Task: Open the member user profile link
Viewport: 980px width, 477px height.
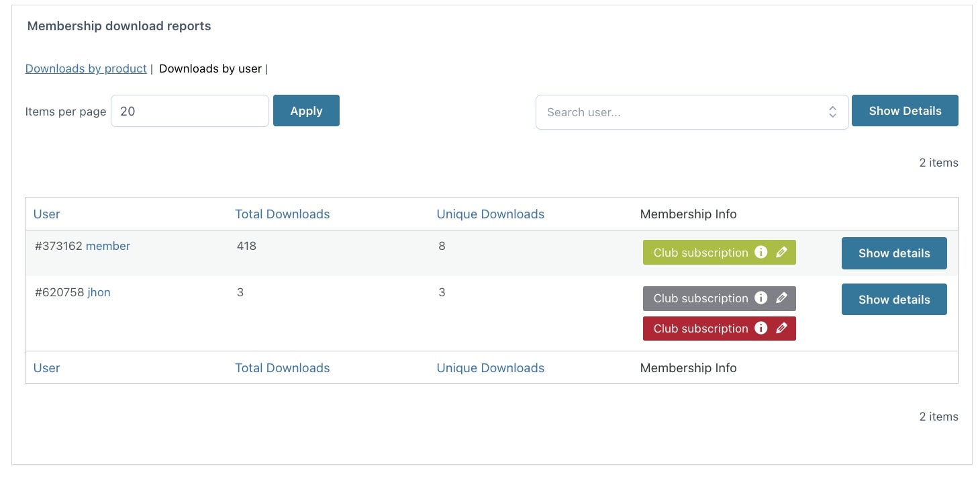Action: (108, 246)
